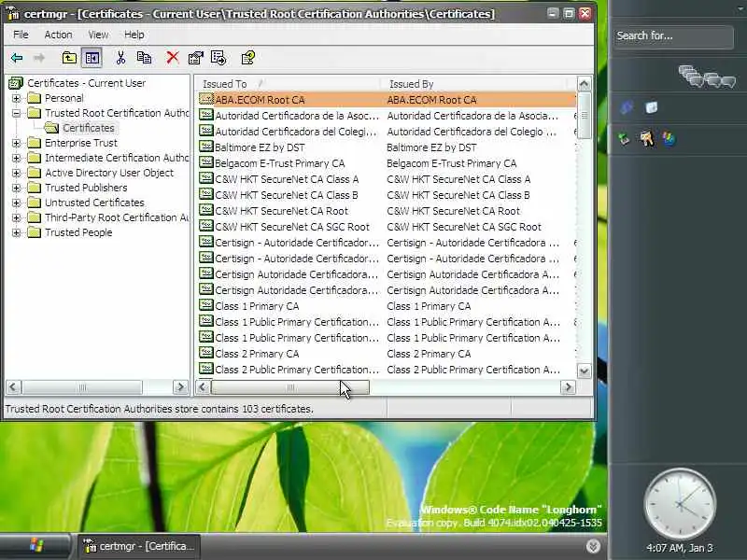Screen dimensions: 747x560
Task: Select the Untrusted Certificates folder
Action: point(94,203)
